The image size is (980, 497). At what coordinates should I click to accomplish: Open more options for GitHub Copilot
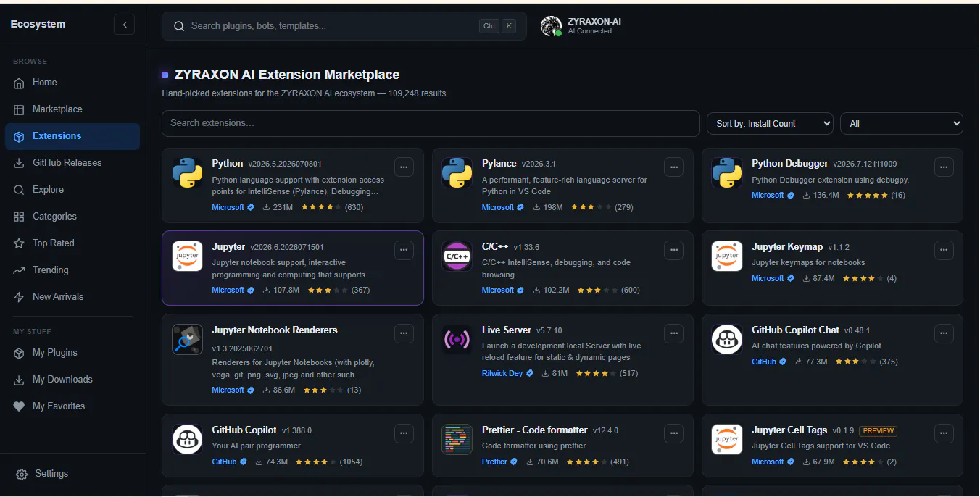pyautogui.click(x=404, y=433)
